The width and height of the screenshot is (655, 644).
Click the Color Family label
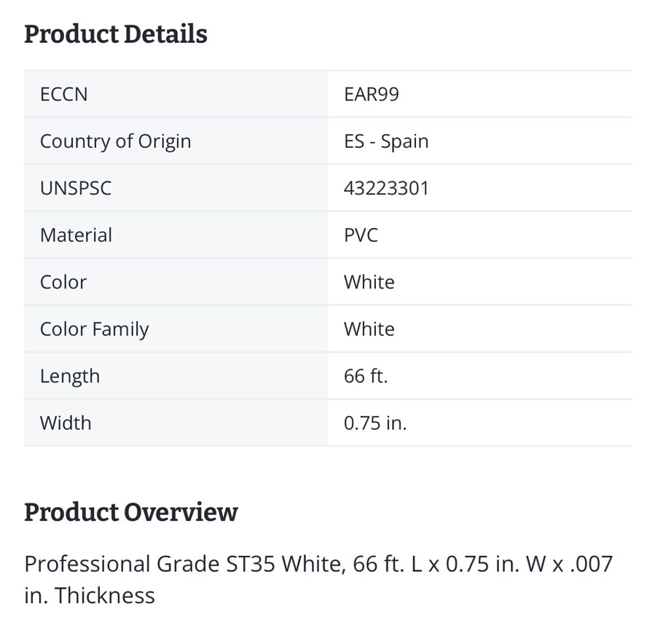(x=95, y=329)
